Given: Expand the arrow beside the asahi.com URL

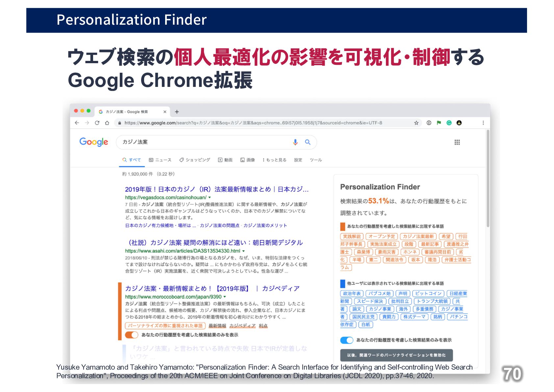Looking at the screenshot, I should (x=243, y=251).
